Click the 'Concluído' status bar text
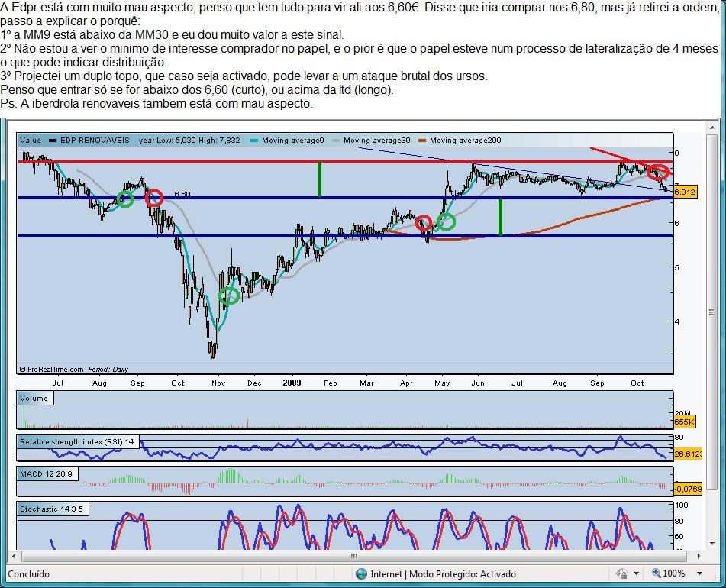Image resolution: width=726 pixels, height=588 pixels. point(29,574)
